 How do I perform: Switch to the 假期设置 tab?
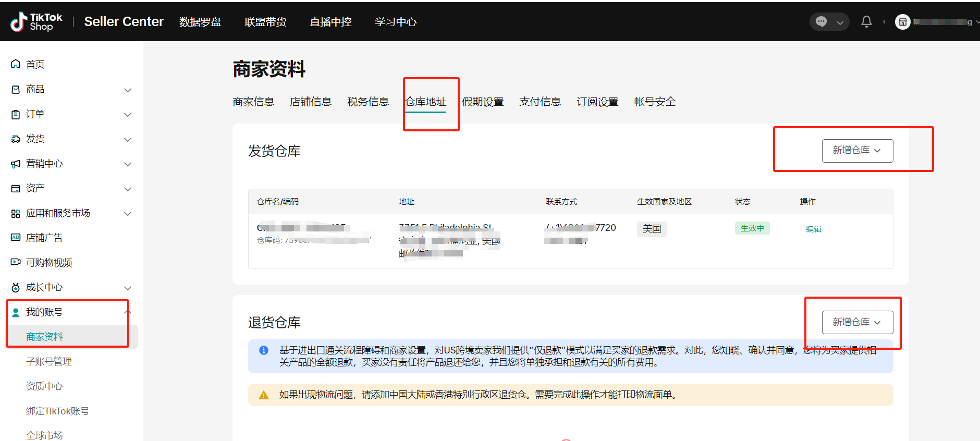483,102
